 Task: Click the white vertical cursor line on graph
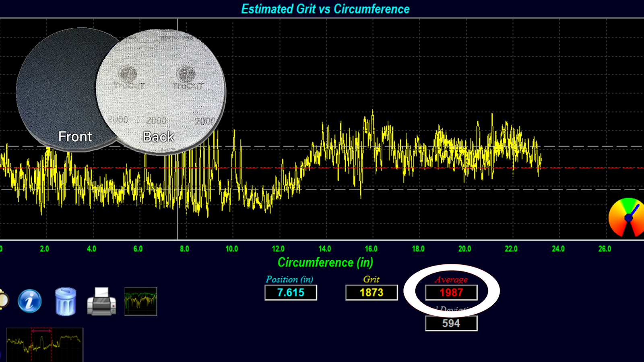point(178,225)
